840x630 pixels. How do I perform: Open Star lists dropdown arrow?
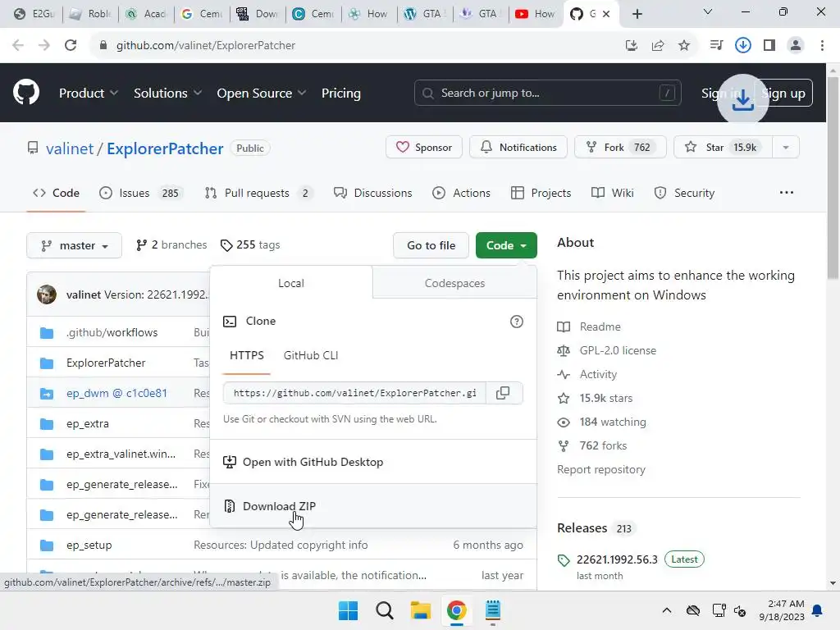coord(786,148)
